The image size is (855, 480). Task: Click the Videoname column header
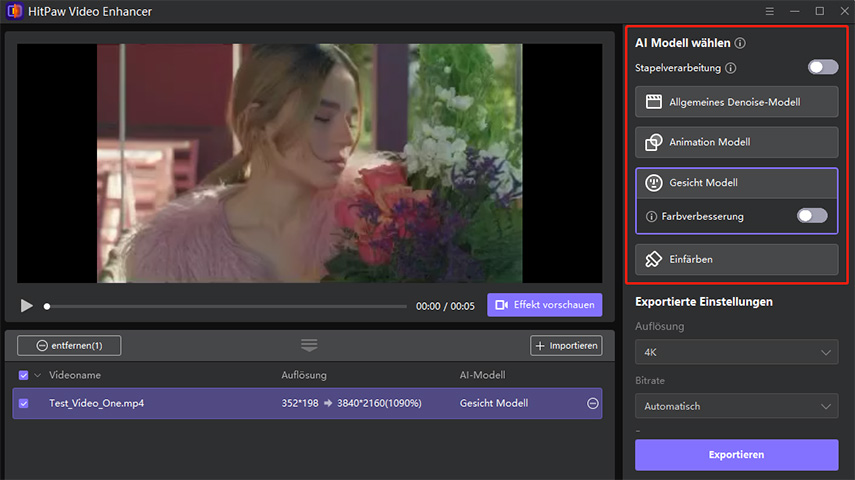pyautogui.click(x=75, y=375)
